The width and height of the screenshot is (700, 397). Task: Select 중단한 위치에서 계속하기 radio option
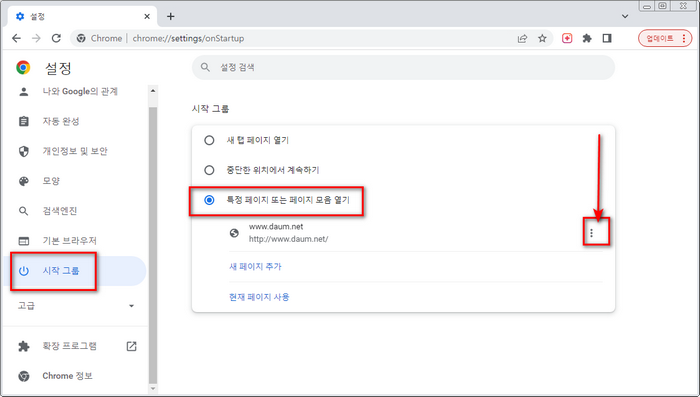pyautogui.click(x=209, y=170)
